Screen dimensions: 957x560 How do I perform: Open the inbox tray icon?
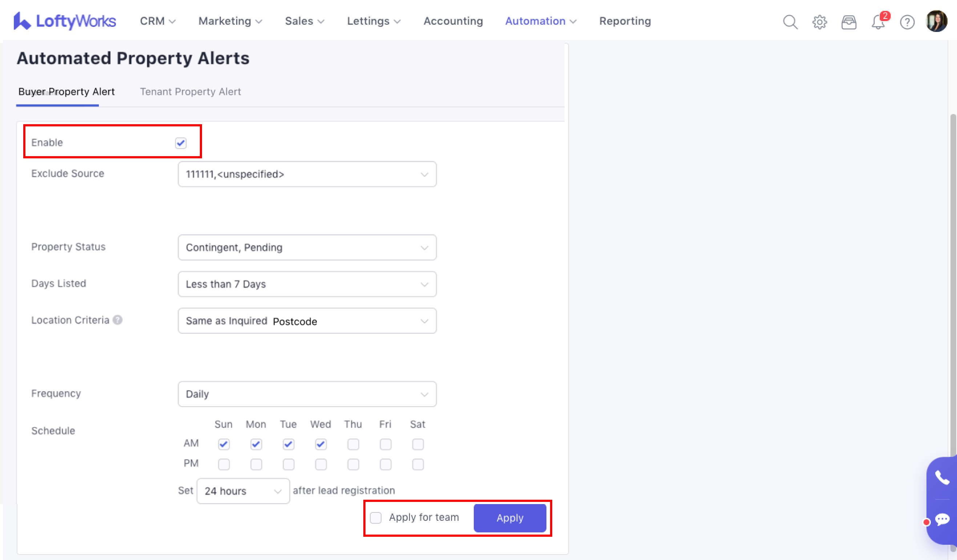tap(849, 22)
